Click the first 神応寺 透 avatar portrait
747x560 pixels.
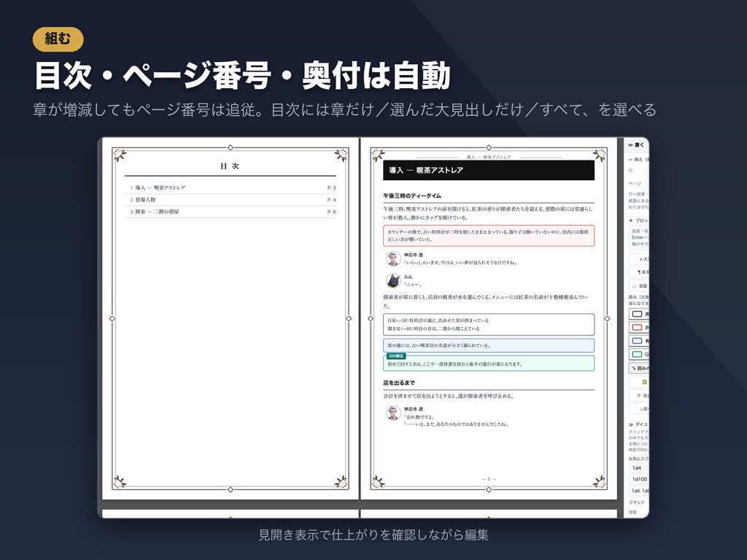pyautogui.click(x=393, y=259)
